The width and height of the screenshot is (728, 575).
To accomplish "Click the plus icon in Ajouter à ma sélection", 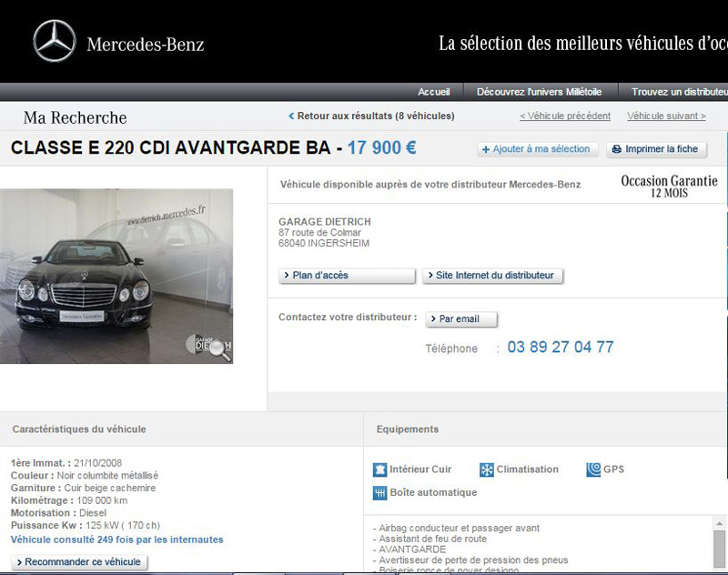I will coord(486,149).
